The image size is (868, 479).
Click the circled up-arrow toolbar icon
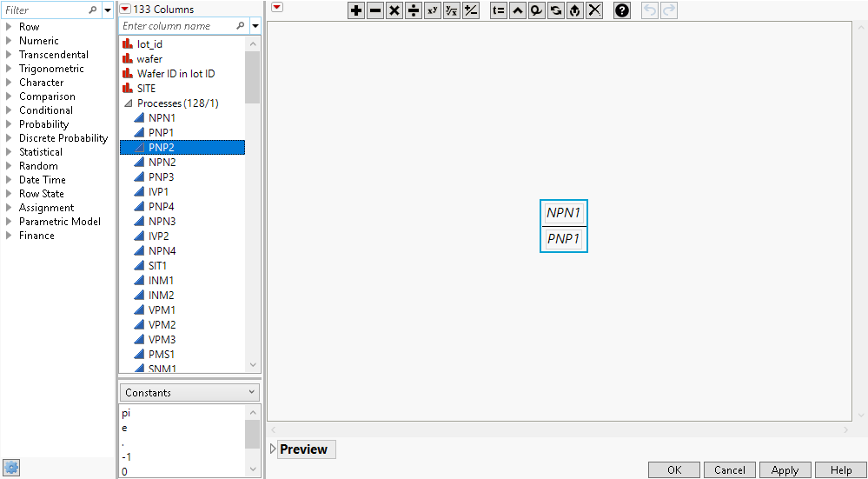(x=574, y=10)
